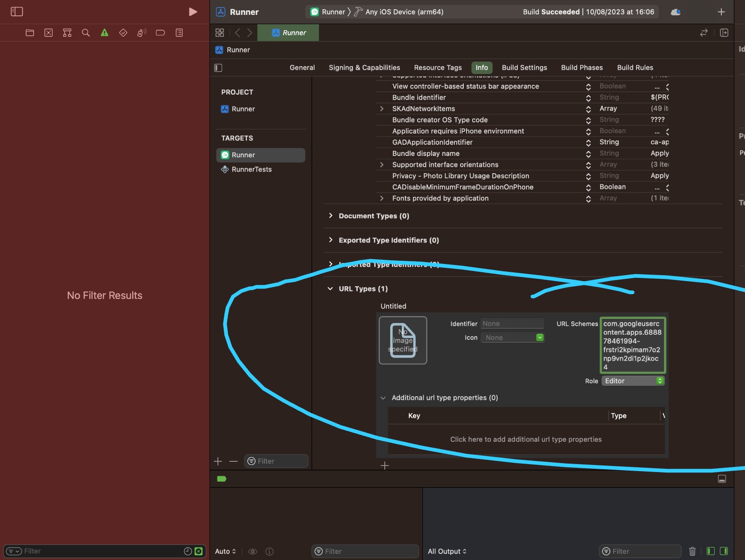Hide the project and targets list
The height and width of the screenshot is (560, 745).
[218, 67]
